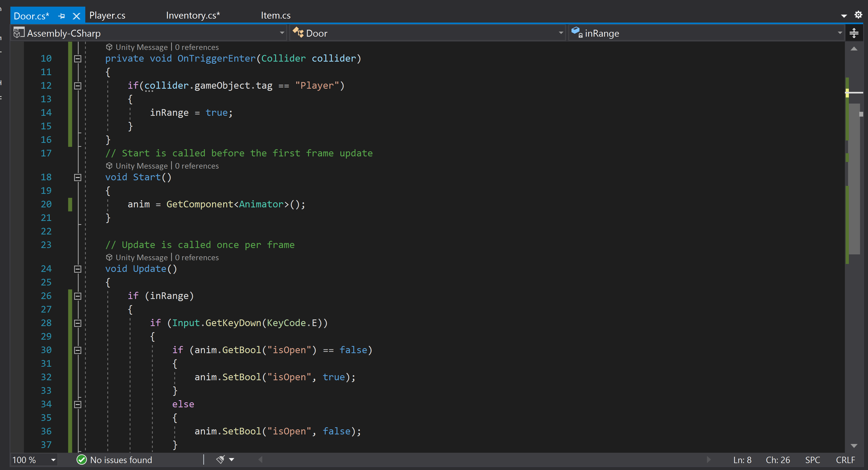This screenshot has width=868, height=470.
Task: Click 0 references link above Update
Action: pyautogui.click(x=197, y=258)
